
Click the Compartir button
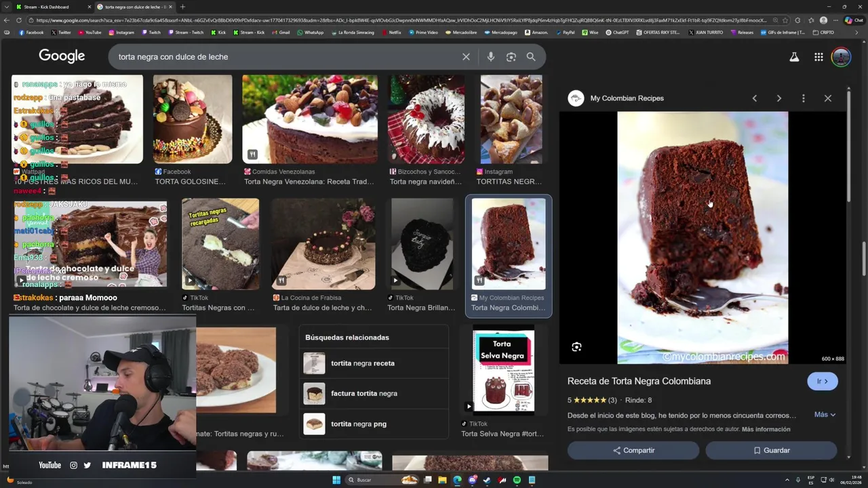[633, 450]
